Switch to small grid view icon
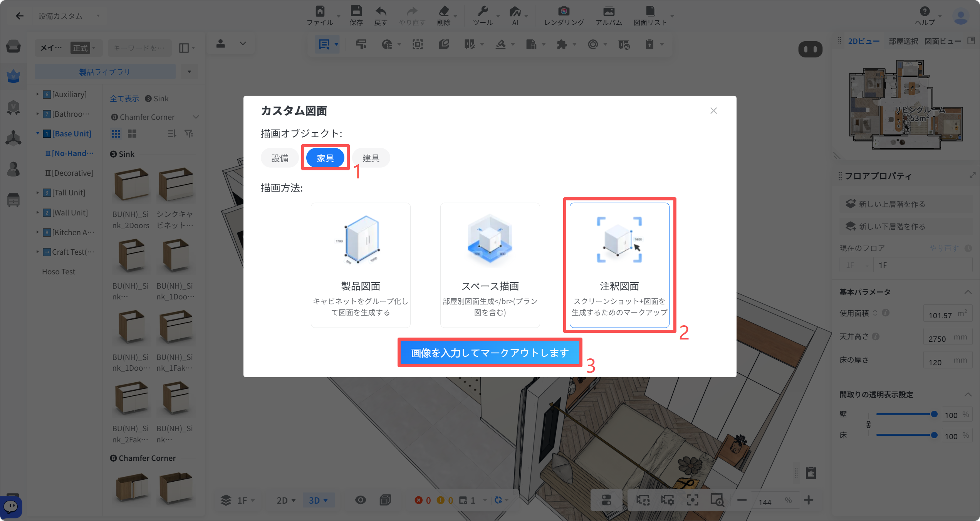The image size is (980, 521). [x=116, y=134]
